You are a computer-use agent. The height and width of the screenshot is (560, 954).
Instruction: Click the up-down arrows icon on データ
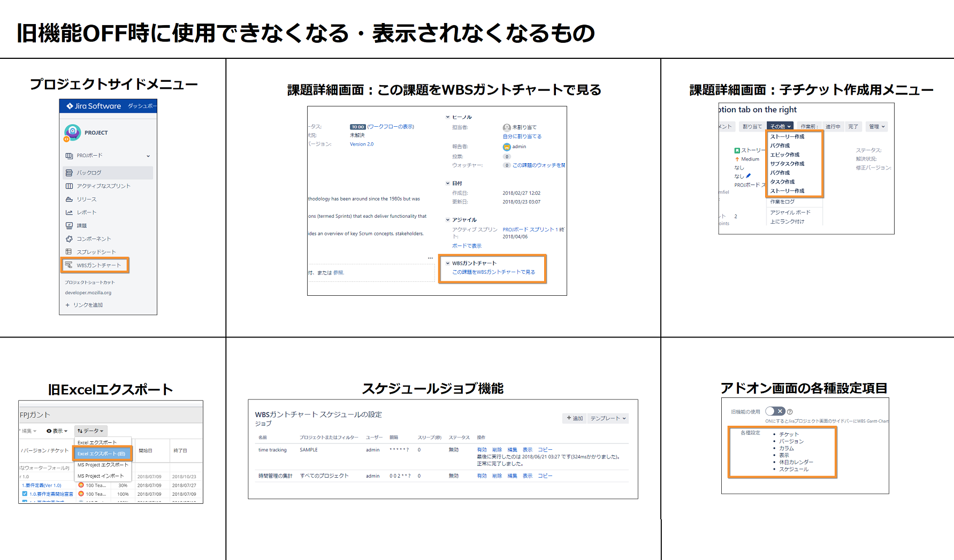80,431
